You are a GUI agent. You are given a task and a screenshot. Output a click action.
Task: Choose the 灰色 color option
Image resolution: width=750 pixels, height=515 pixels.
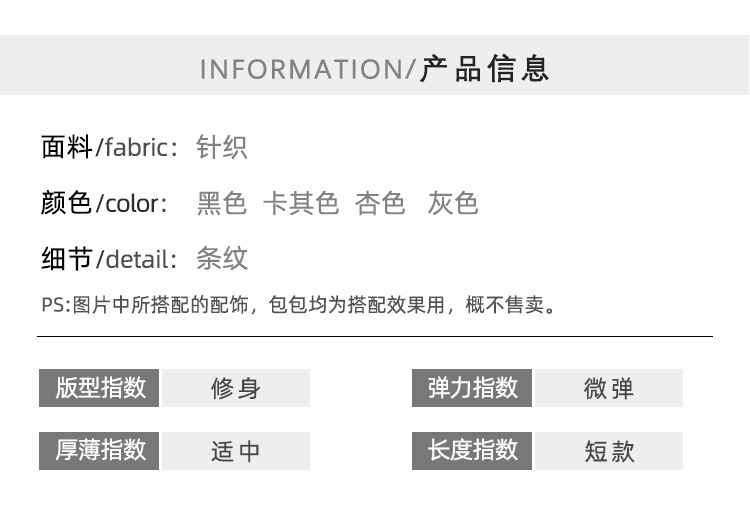(453, 203)
